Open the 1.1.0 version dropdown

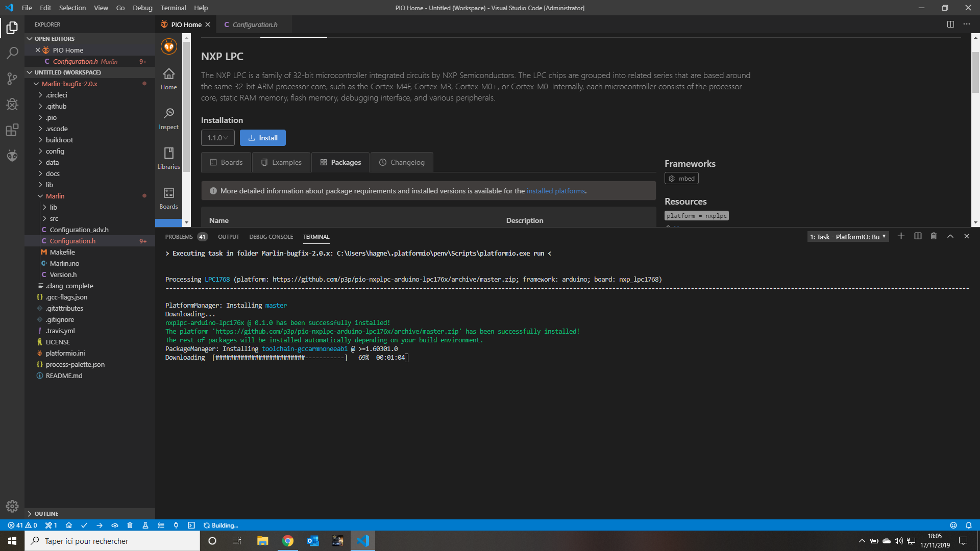pos(218,138)
